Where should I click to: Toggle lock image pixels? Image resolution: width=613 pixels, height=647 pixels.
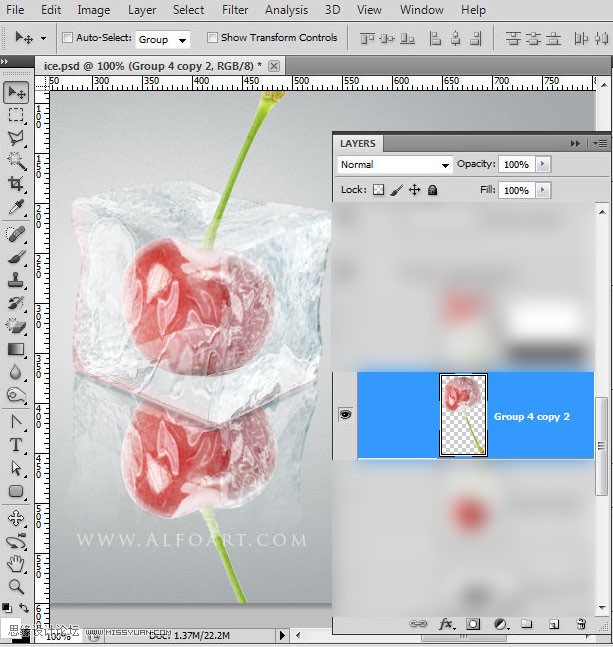396,190
